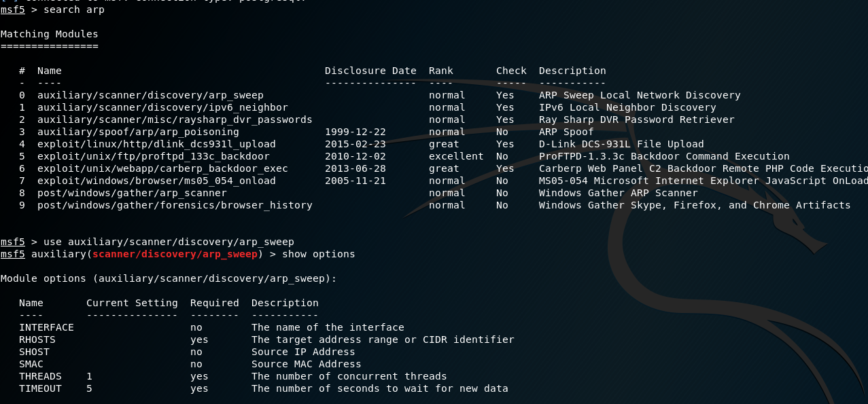Click the 2005-11-21 disclosure date
The width and height of the screenshot is (868, 404).
click(355, 181)
